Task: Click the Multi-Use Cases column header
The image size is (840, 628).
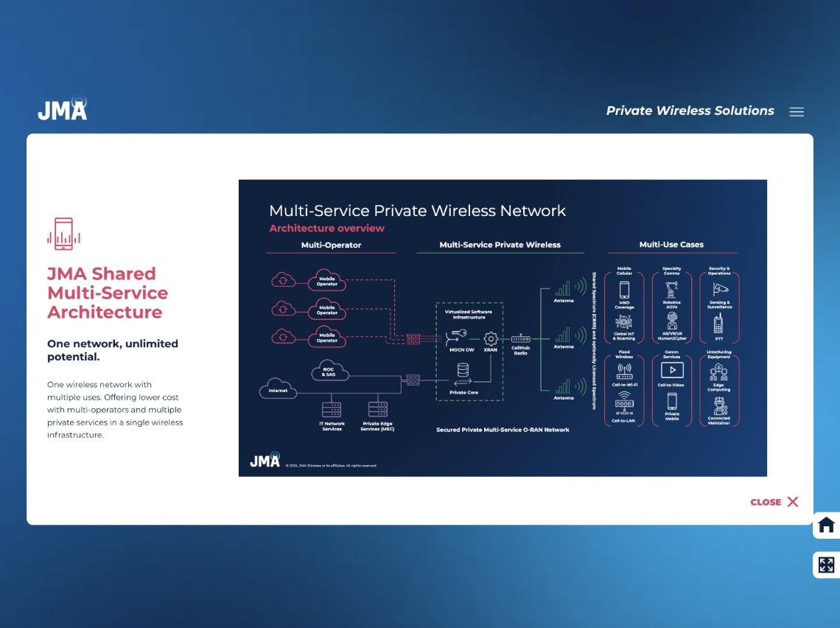Action: pos(671,245)
